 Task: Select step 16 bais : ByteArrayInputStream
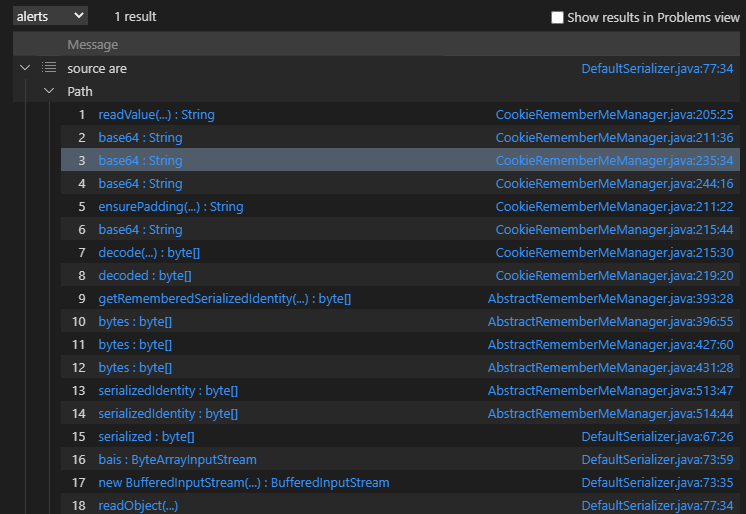pyautogui.click(x=177, y=460)
